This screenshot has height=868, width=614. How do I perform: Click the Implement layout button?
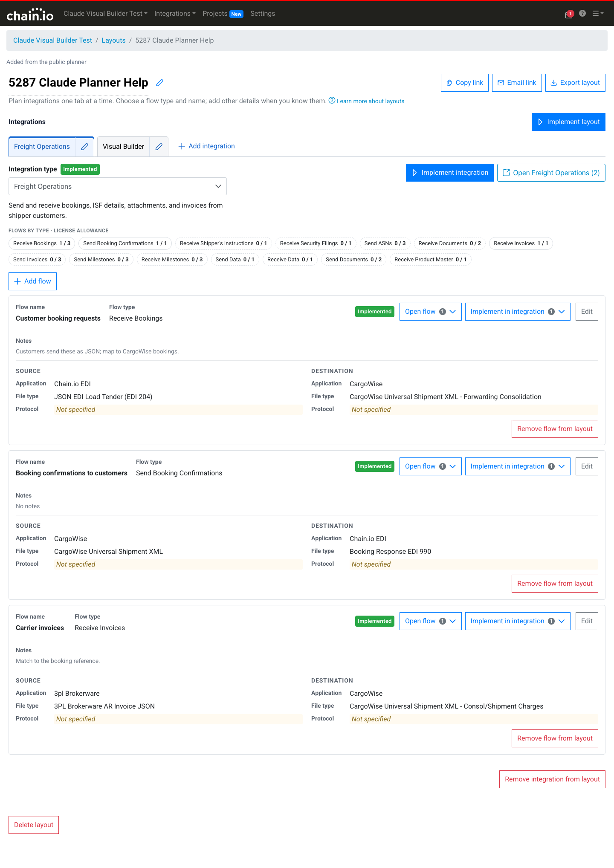click(568, 122)
